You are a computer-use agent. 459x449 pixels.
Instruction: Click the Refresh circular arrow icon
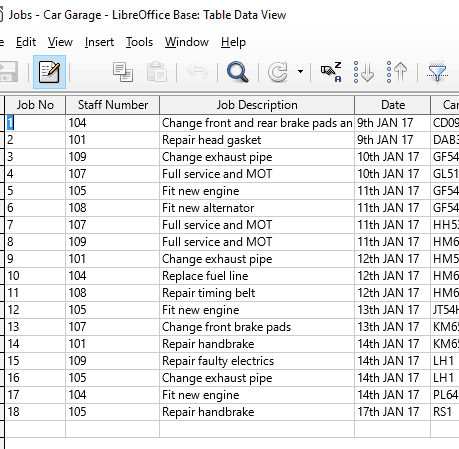pyautogui.click(x=278, y=72)
